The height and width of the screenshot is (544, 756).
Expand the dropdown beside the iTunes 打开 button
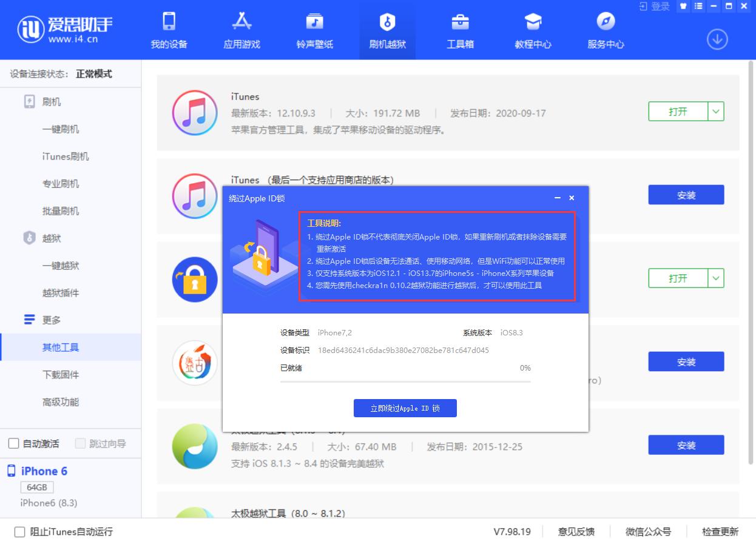pos(715,111)
